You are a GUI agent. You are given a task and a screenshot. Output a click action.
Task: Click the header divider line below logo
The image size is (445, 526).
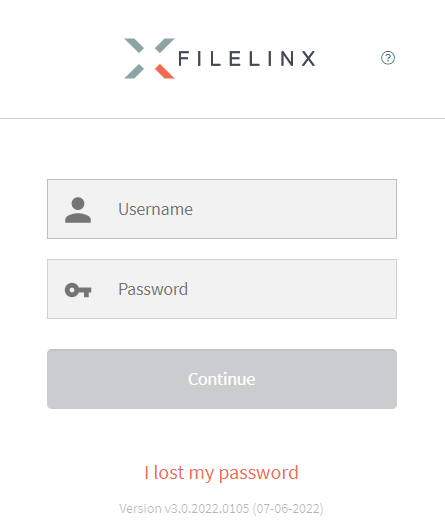[222, 118]
